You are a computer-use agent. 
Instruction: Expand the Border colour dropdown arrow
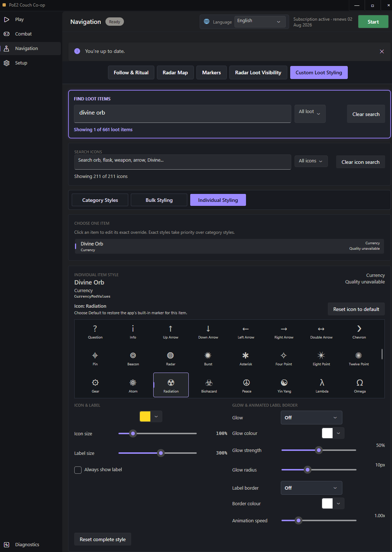click(338, 503)
